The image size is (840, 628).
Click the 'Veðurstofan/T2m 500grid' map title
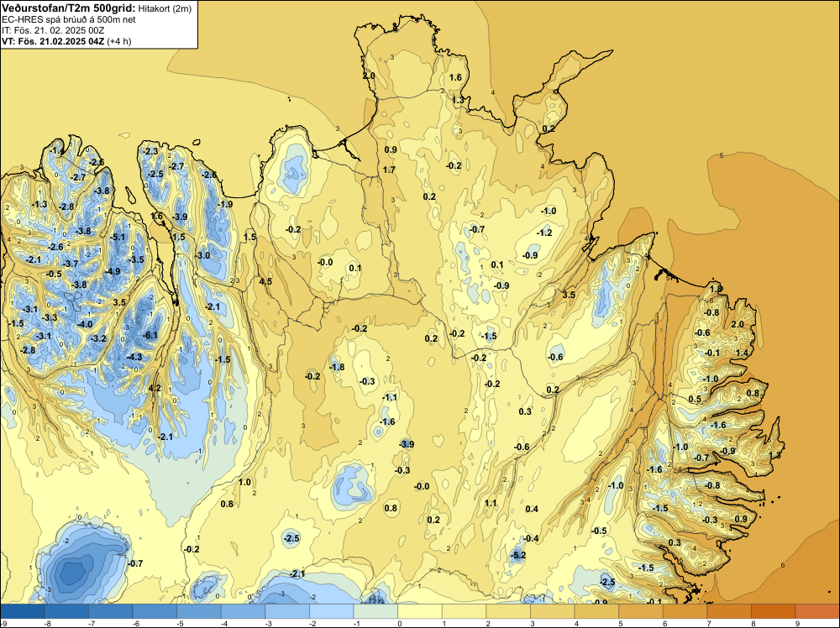point(69,8)
